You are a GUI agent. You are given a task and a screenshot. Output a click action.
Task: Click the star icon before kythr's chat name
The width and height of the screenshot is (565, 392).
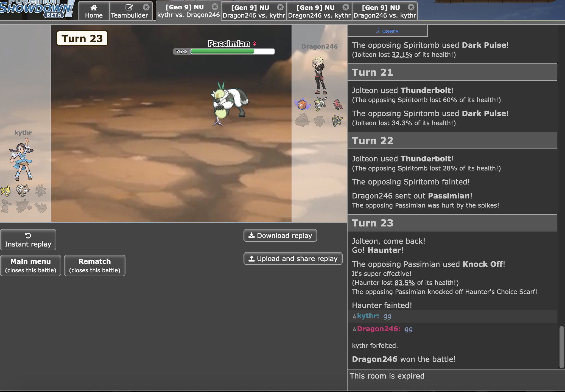pyautogui.click(x=354, y=316)
